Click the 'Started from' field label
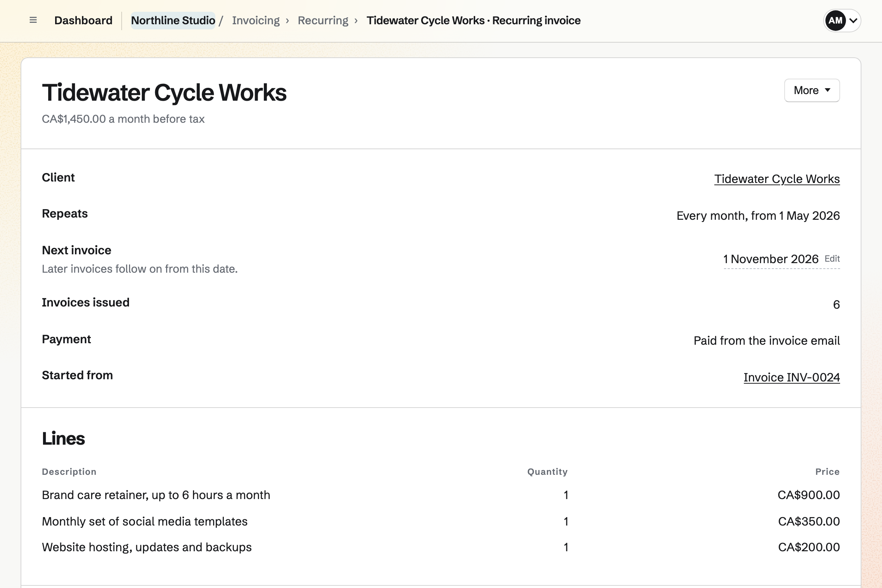Viewport: 882px width, 588px height. pos(77,375)
